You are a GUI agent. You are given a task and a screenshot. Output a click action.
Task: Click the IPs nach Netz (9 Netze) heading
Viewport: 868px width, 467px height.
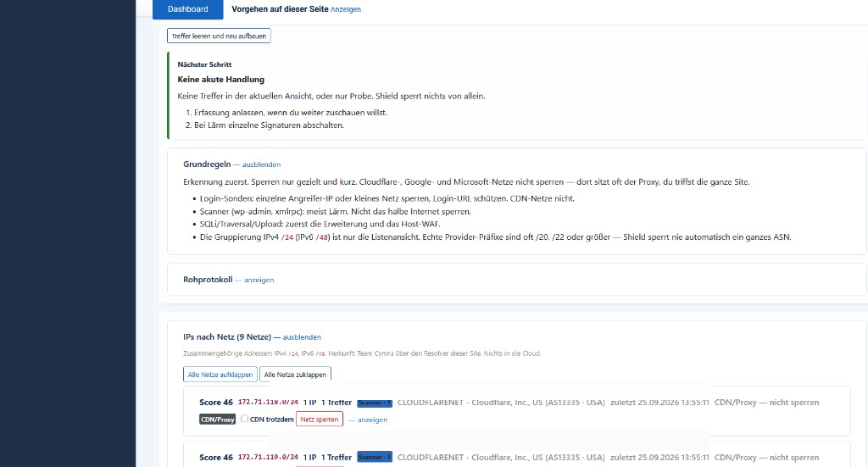point(227,337)
